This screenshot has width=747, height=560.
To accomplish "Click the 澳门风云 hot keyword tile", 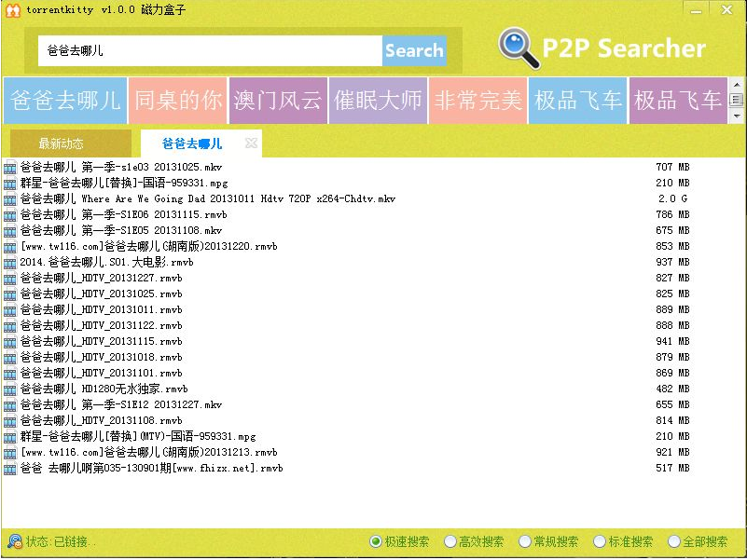I will (x=278, y=101).
